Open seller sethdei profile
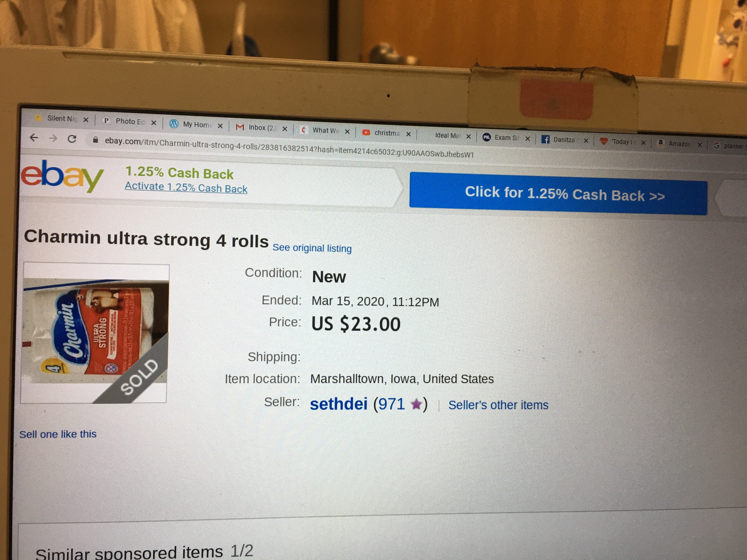Image resolution: width=747 pixels, height=560 pixels. [x=338, y=403]
